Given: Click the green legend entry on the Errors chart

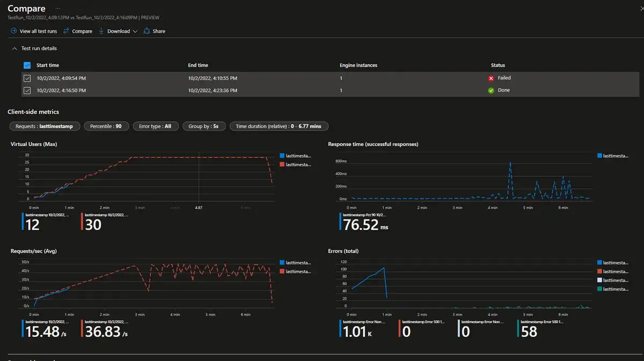Looking at the screenshot, I should 613,289.
